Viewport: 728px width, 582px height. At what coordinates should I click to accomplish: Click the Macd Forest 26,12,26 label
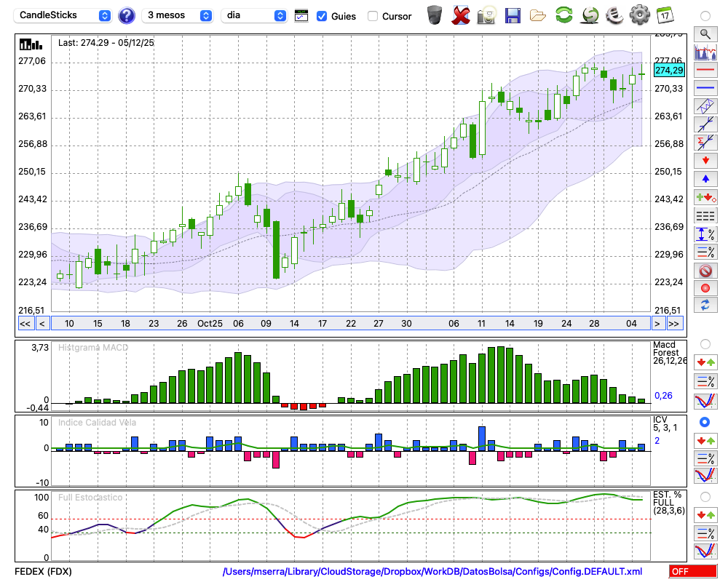[x=670, y=353]
